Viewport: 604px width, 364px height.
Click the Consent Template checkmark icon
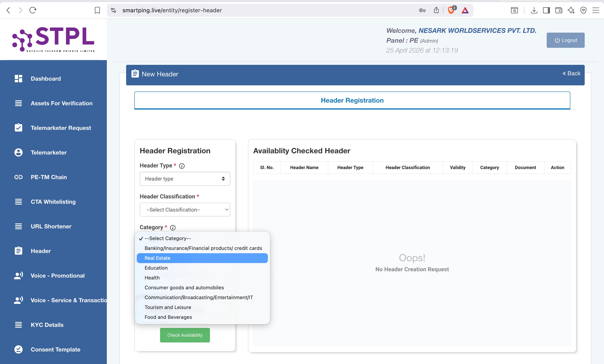[18, 350]
